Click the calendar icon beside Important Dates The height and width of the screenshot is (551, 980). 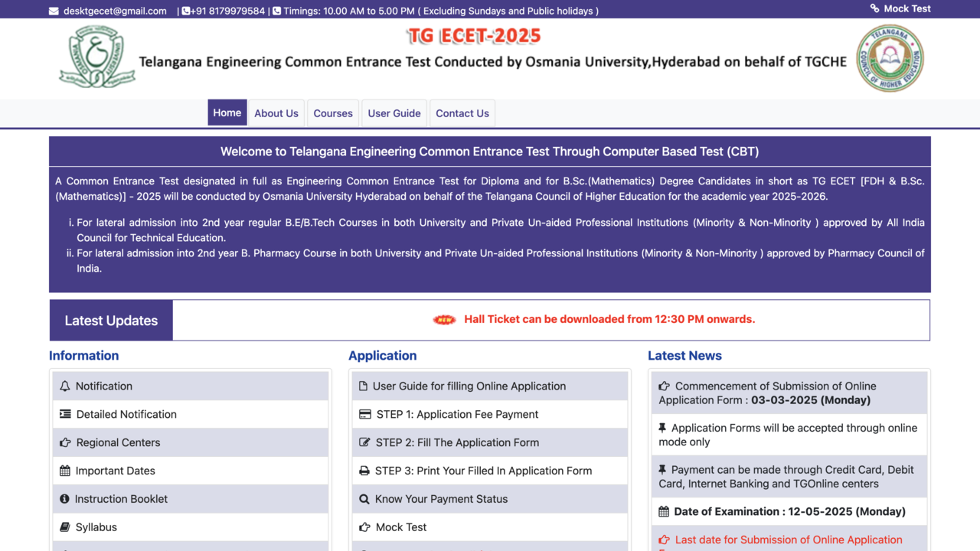tap(65, 471)
